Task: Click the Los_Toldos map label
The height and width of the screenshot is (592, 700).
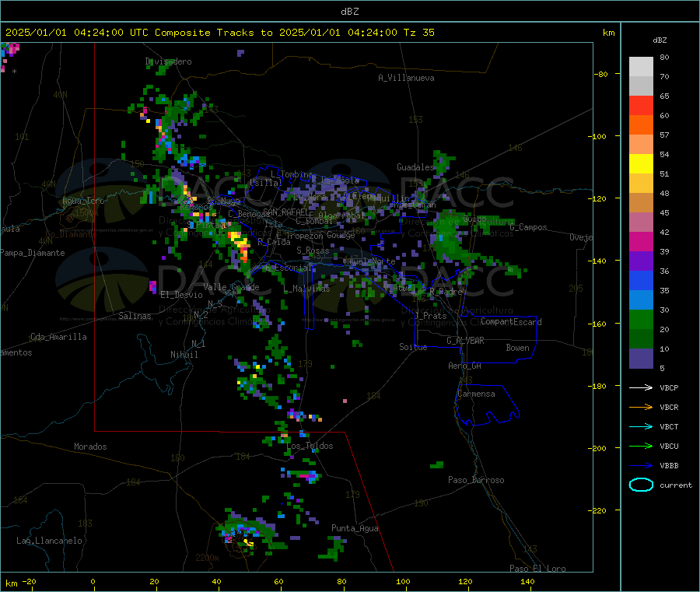Action: pyautogui.click(x=310, y=446)
